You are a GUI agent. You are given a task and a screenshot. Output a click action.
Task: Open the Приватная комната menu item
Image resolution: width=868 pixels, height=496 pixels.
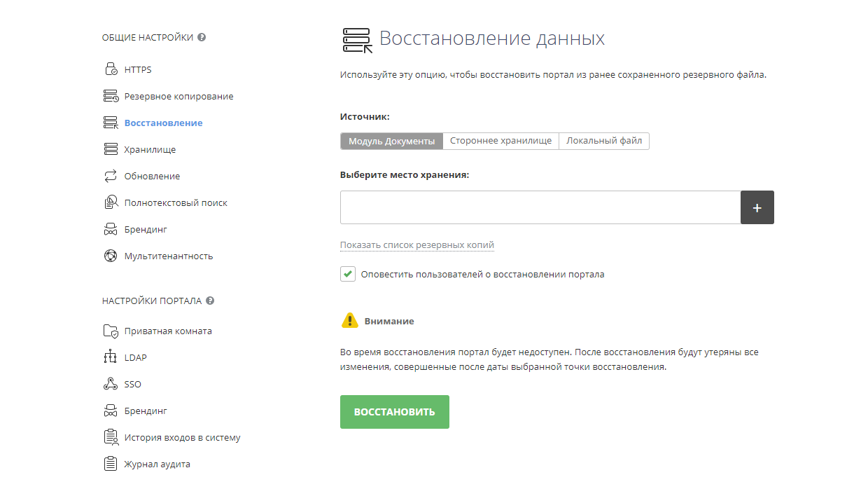168,331
